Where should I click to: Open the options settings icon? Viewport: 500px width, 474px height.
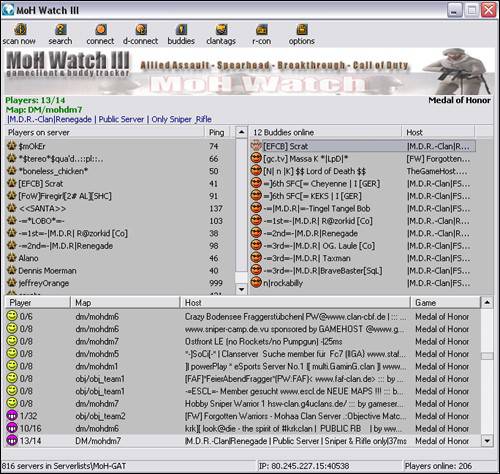coord(302,30)
